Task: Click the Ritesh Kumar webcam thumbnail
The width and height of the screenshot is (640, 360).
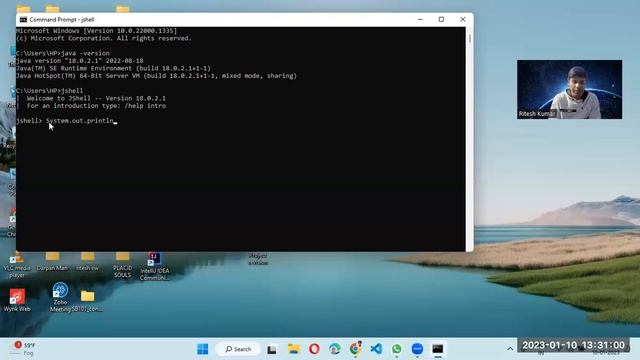Action: pyautogui.click(x=569, y=89)
